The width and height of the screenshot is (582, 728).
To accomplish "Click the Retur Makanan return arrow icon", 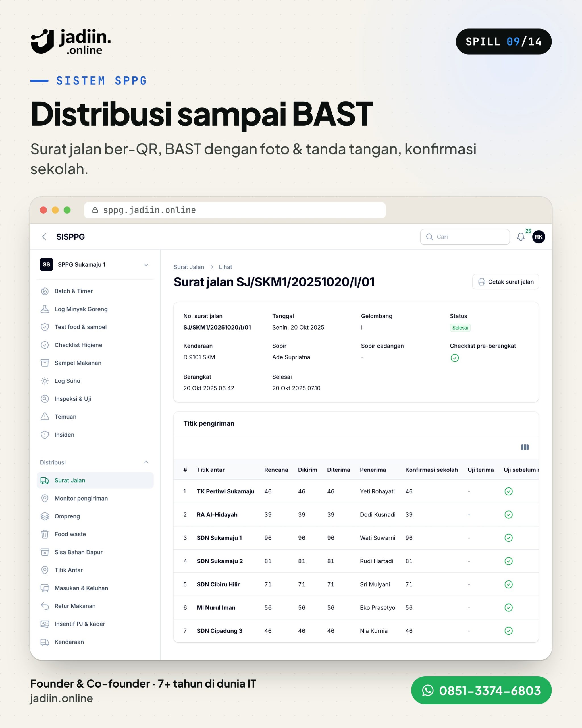I will click(x=45, y=606).
